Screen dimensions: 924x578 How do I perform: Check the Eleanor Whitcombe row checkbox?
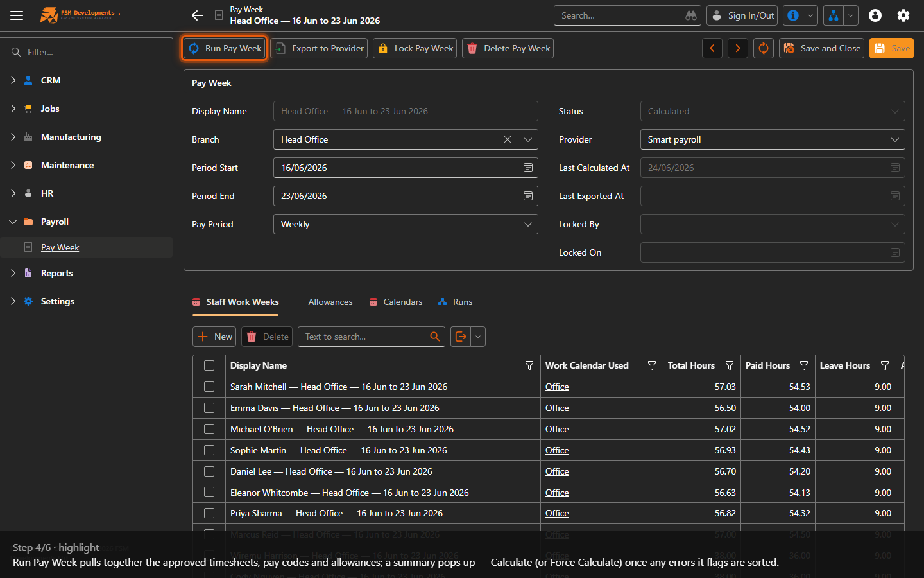tap(209, 493)
